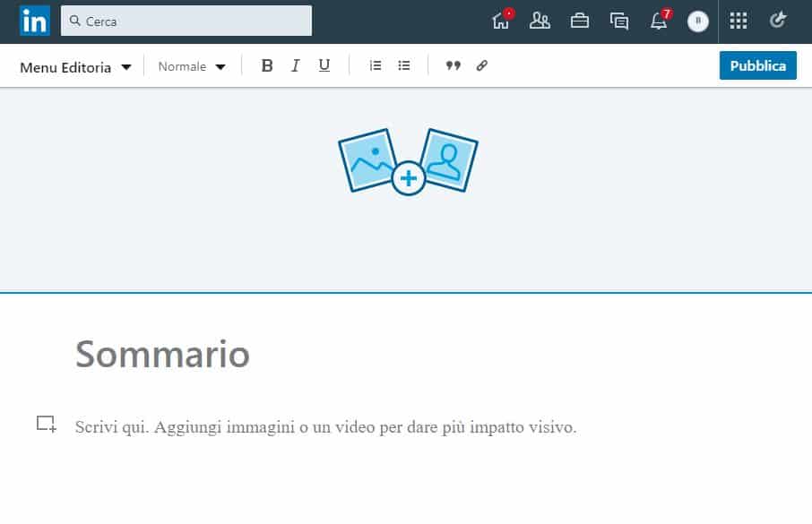
Task: Toggle bold text formatting
Action: [x=266, y=65]
